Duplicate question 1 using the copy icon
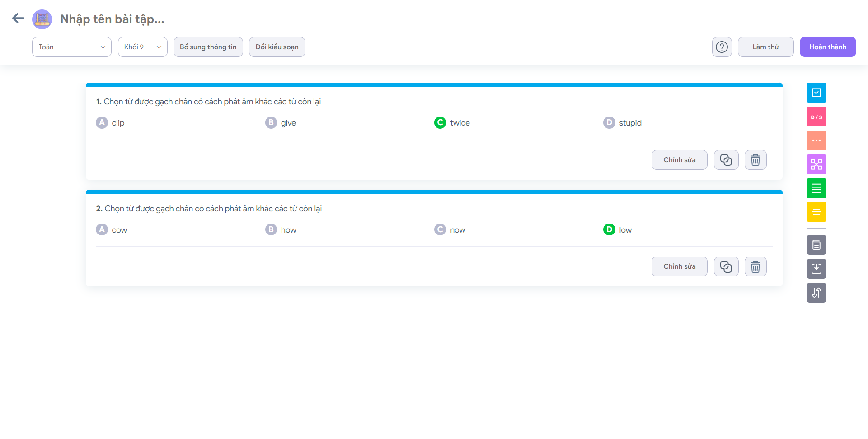 coord(726,160)
